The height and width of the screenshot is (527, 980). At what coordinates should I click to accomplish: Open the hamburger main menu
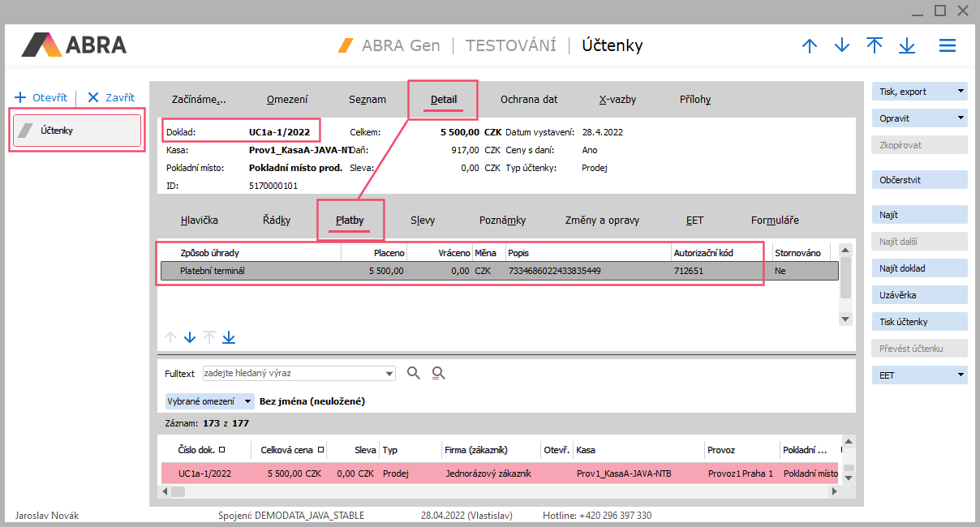[x=947, y=46]
